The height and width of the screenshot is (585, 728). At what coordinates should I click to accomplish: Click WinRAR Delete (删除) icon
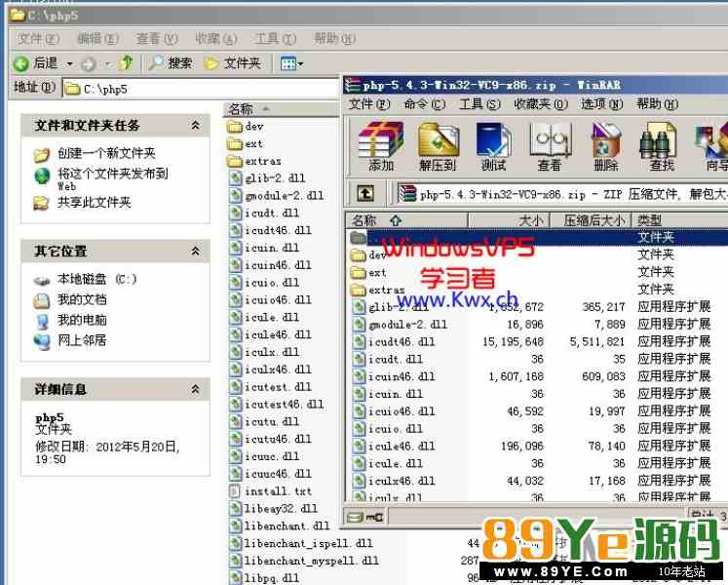point(606,146)
